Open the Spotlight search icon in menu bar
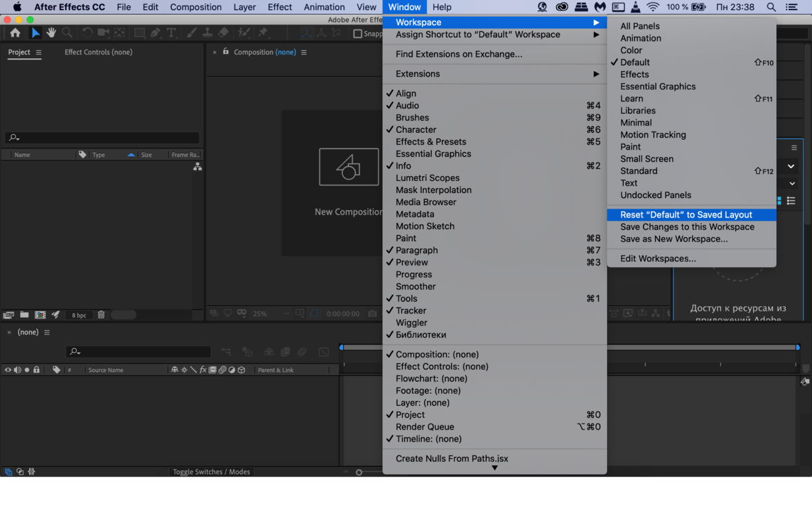The width and height of the screenshot is (812, 508). [x=771, y=7]
